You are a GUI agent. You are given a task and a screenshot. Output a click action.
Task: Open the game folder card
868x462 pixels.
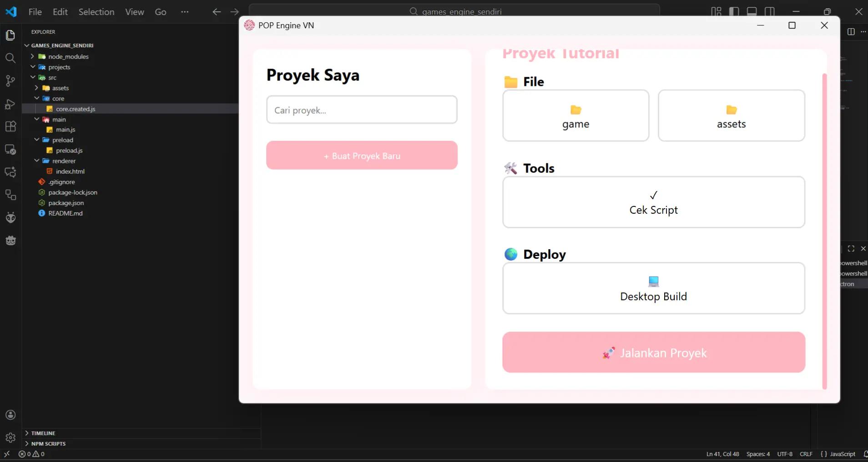pos(575,115)
